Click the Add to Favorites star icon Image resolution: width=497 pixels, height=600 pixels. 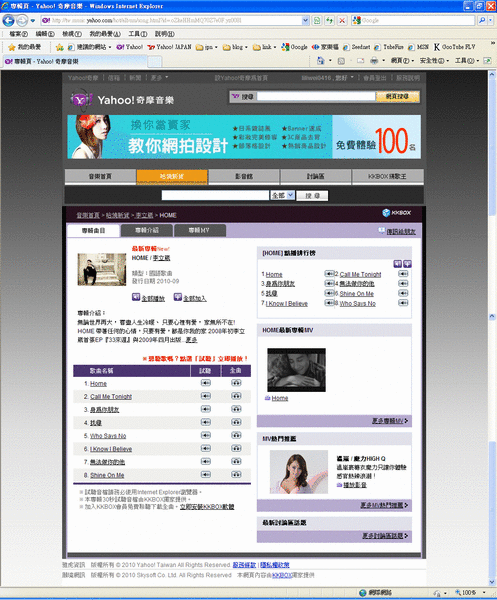click(59, 47)
